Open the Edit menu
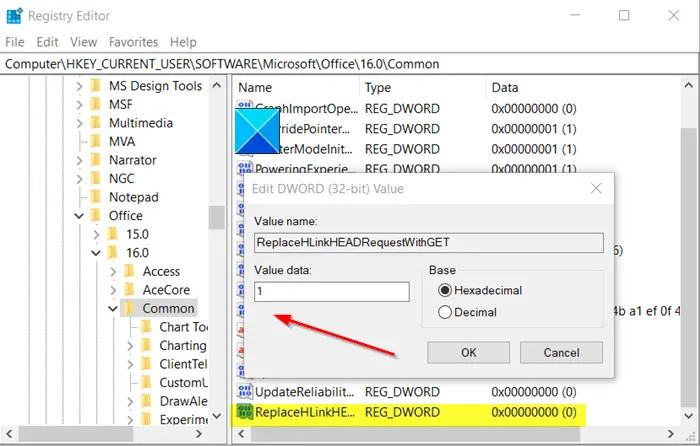Viewport: 700px width, 446px height. [47, 42]
